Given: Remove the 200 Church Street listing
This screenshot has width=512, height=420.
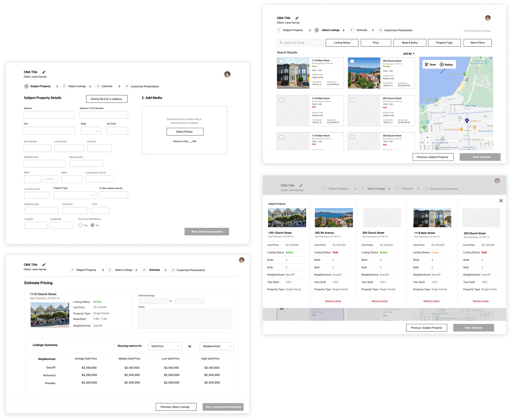Looking at the screenshot, I should click(480, 301).
